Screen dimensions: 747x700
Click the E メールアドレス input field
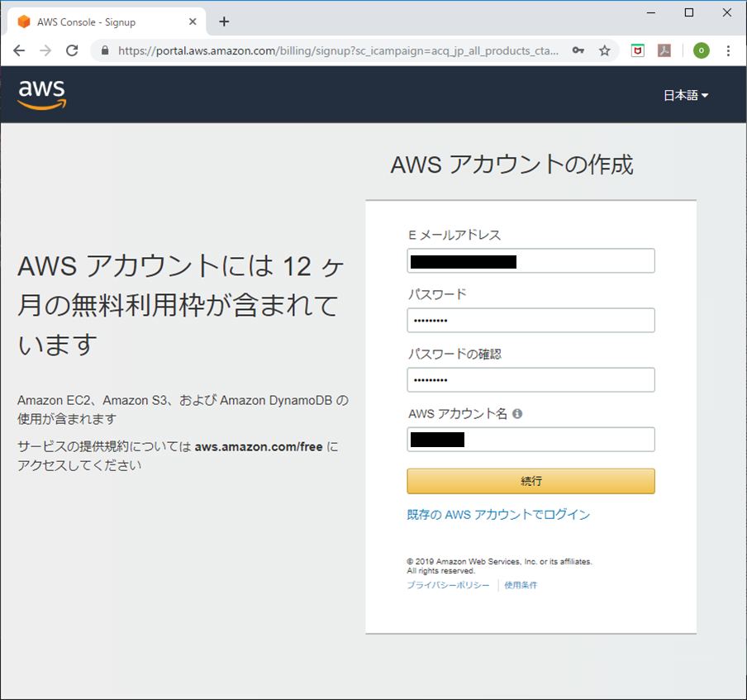pyautogui.click(x=531, y=260)
